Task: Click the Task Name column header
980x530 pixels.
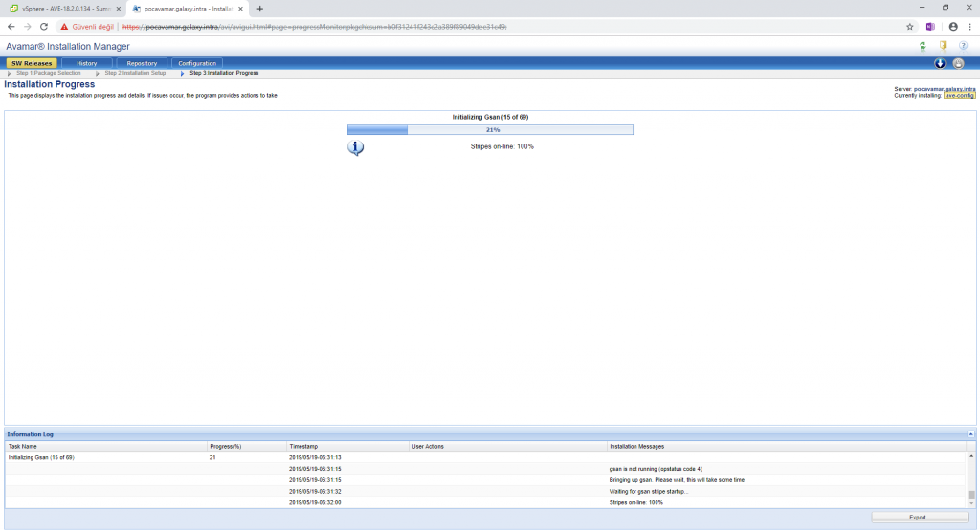Action: [106, 446]
